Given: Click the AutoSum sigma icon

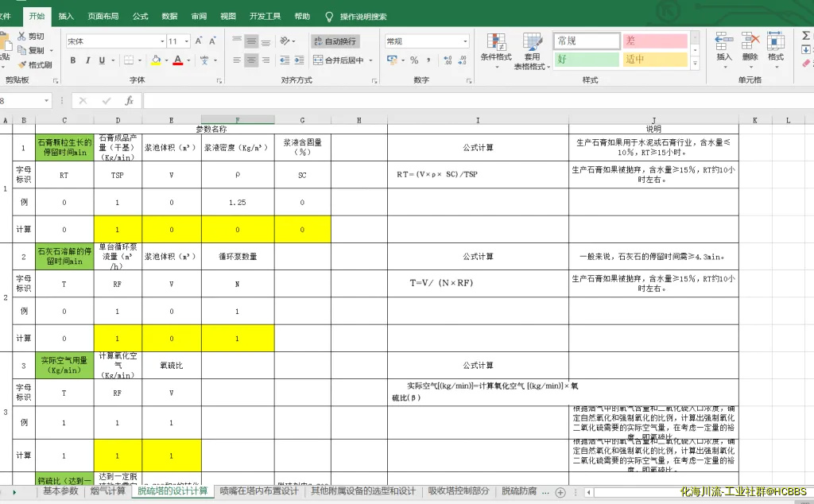Looking at the screenshot, I should click(806, 35).
